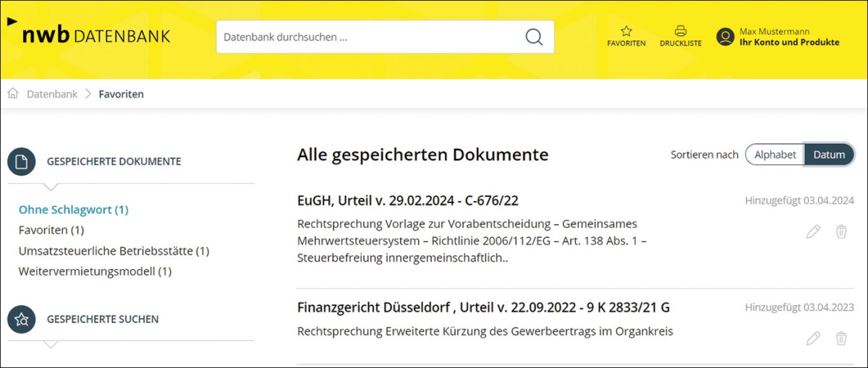Click the home icon in breadcrumb
The height and width of the screenshot is (368, 868).
point(13,94)
